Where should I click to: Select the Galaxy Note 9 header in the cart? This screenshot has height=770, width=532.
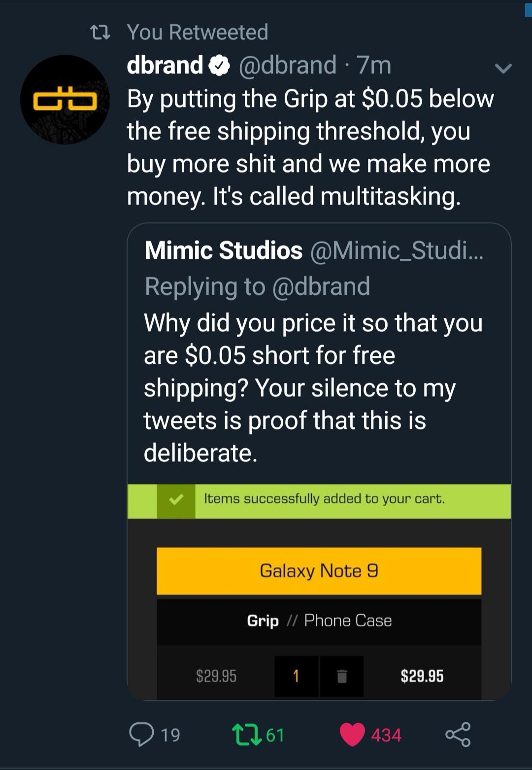point(318,570)
